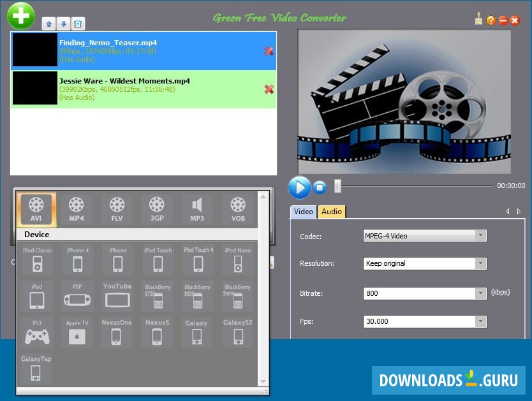Select the FLV output format

(x=117, y=210)
